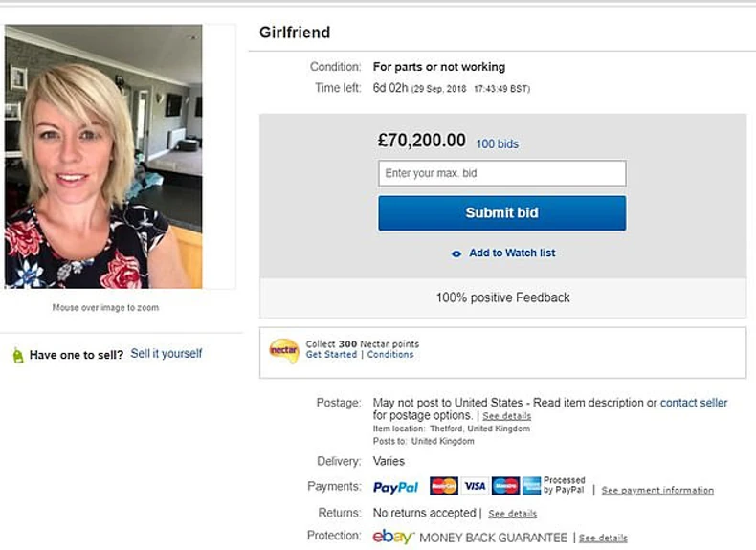The image size is (756, 550).
Task: Click the American Express card icon
Action: 532,486
